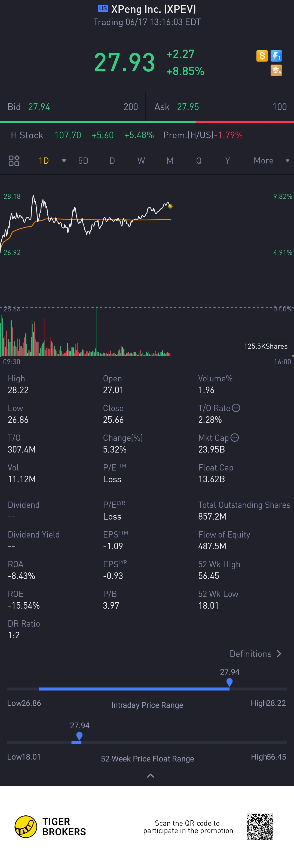Open the More chart periods dropdown
The image size is (294, 868).
point(271,161)
